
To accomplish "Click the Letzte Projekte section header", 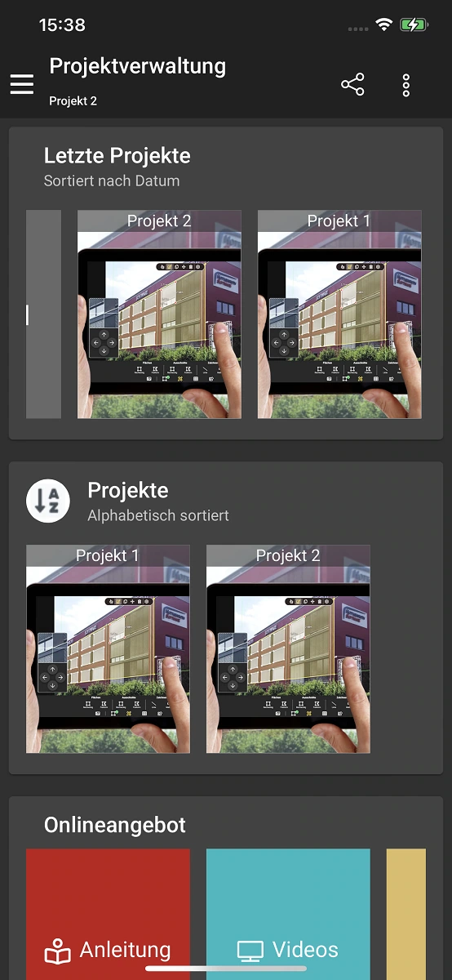I will [x=117, y=155].
